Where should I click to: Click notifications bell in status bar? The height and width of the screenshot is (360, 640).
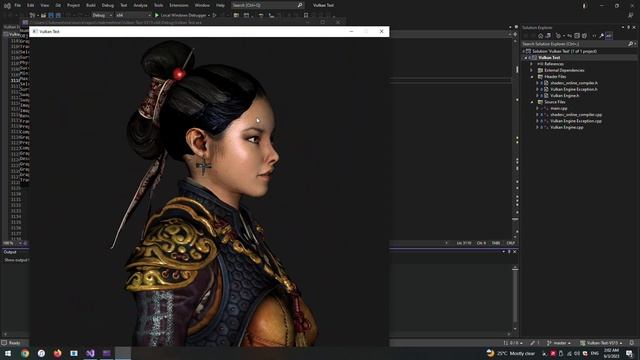pyautogui.click(x=631, y=343)
